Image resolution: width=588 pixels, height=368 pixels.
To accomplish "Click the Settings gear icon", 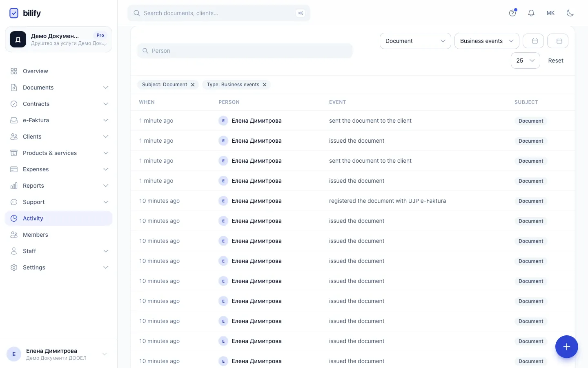I will [14, 267].
